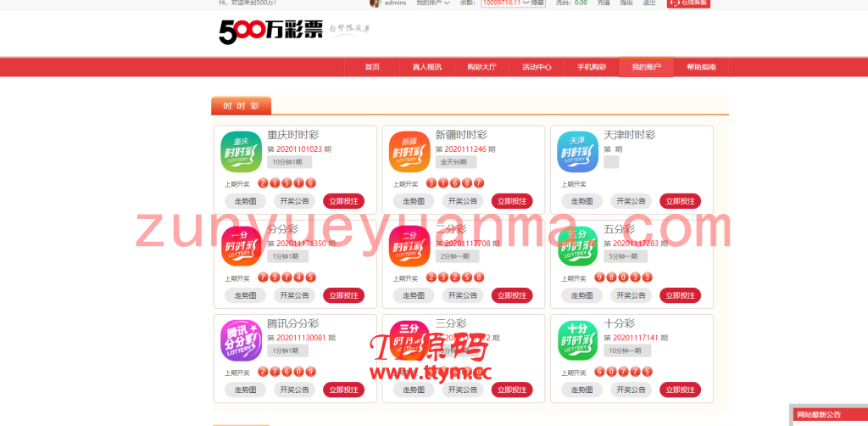Open the 三分 时时彩 lottery icon
The height and width of the screenshot is (426, 868).
click(x=409, y=340)
